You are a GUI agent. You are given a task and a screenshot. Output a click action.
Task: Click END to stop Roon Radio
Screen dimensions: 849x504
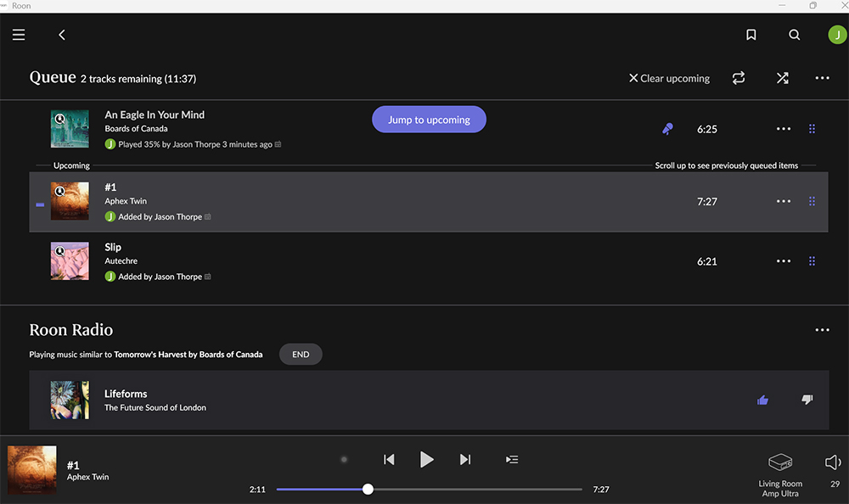pos(301,354)
